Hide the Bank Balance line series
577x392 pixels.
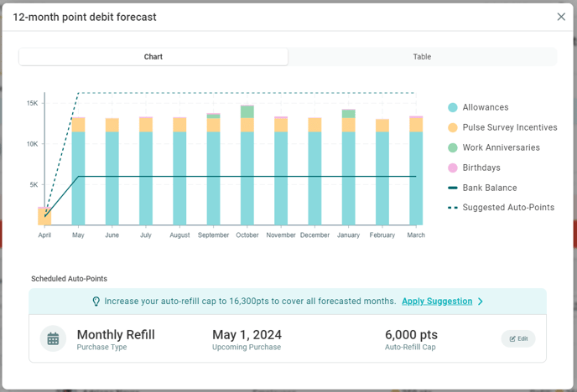click(489, 188)
